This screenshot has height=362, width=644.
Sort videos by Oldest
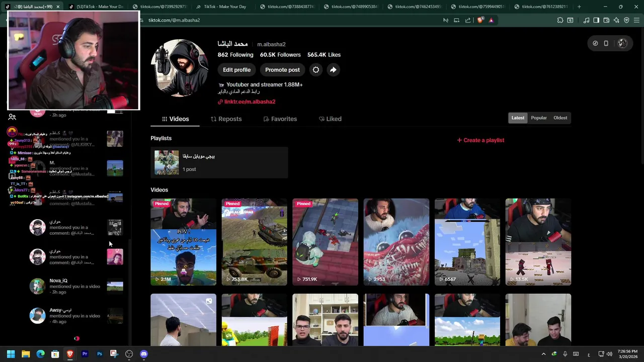coord(560,118)
